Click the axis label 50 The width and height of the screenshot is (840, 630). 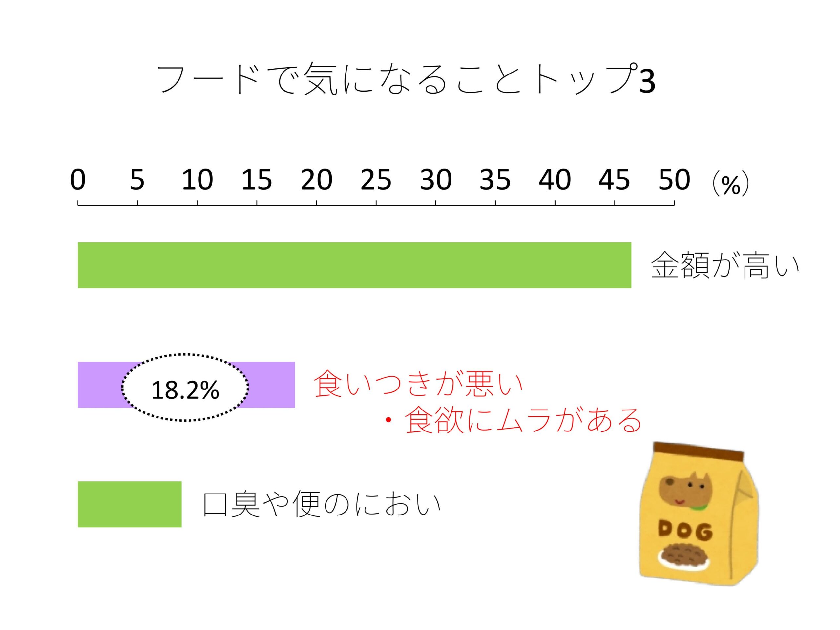tap(674, 179)
